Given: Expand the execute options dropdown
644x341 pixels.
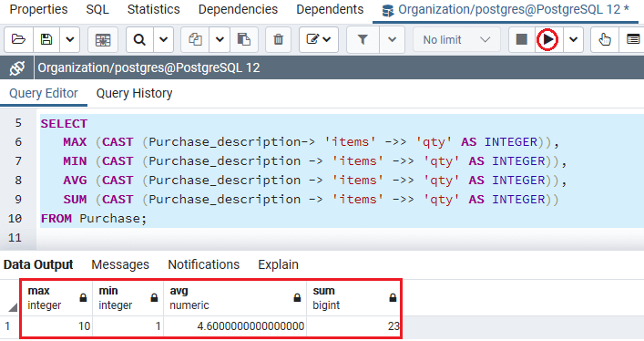Looking at the screenshot, I should point(573,39).
